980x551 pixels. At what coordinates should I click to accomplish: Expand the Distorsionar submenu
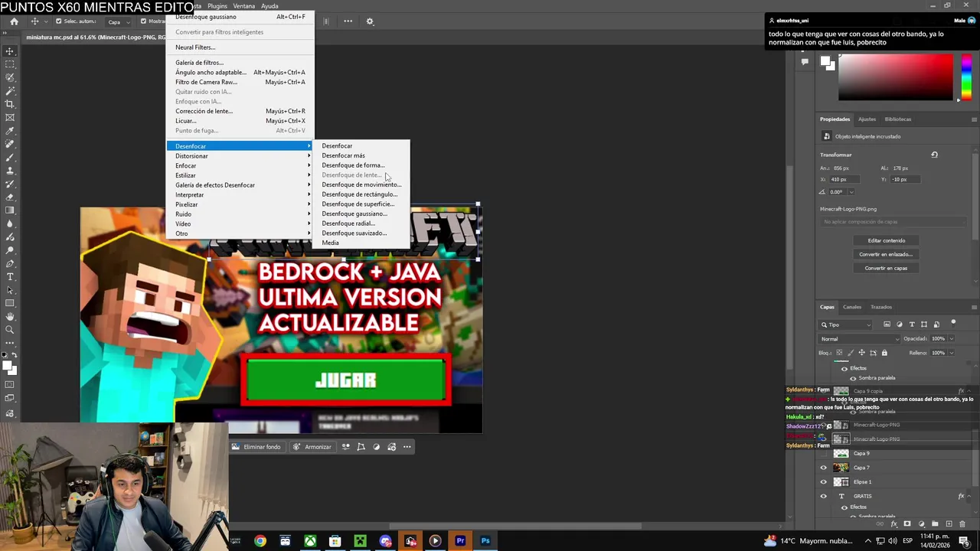tap(240, 156)
